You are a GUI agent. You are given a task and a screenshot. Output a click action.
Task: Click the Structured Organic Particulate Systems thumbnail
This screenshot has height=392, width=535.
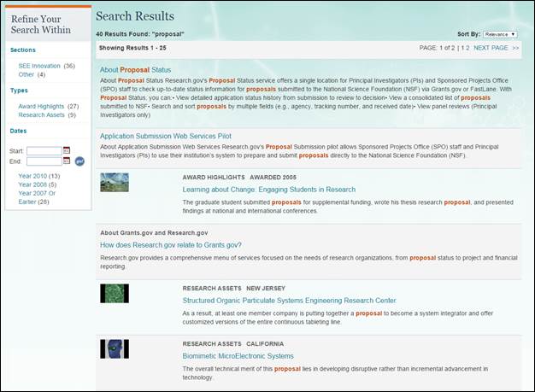[115, 295]
